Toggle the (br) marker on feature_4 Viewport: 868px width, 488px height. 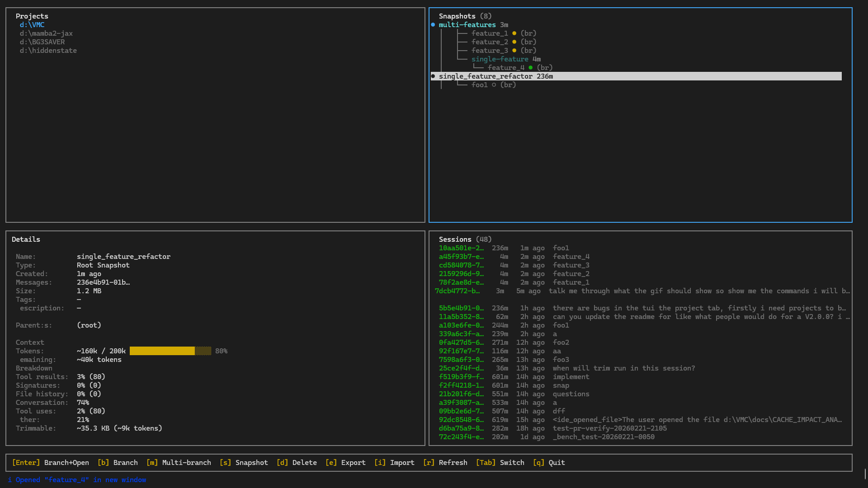pyautogui.click(x=545, y=67)
